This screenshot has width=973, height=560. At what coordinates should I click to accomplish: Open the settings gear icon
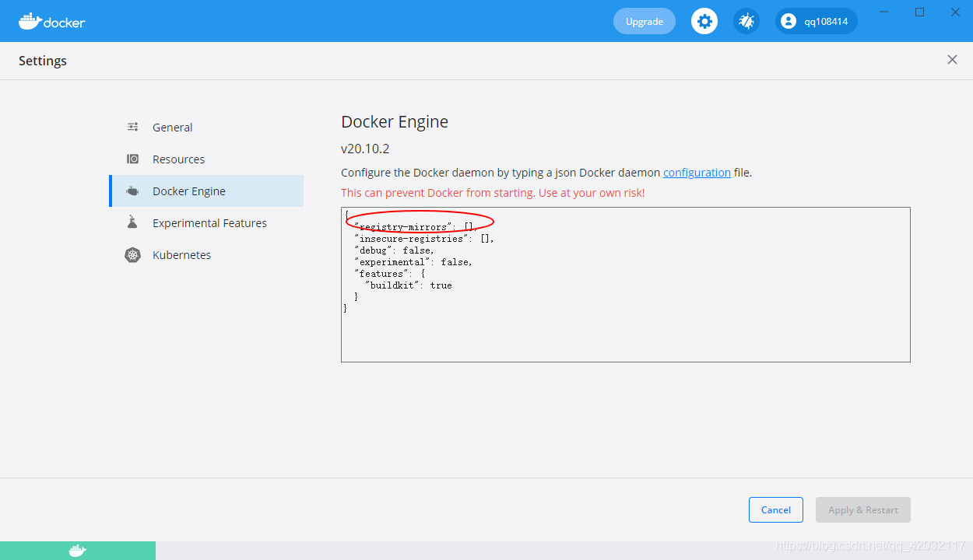coord(704,21)
